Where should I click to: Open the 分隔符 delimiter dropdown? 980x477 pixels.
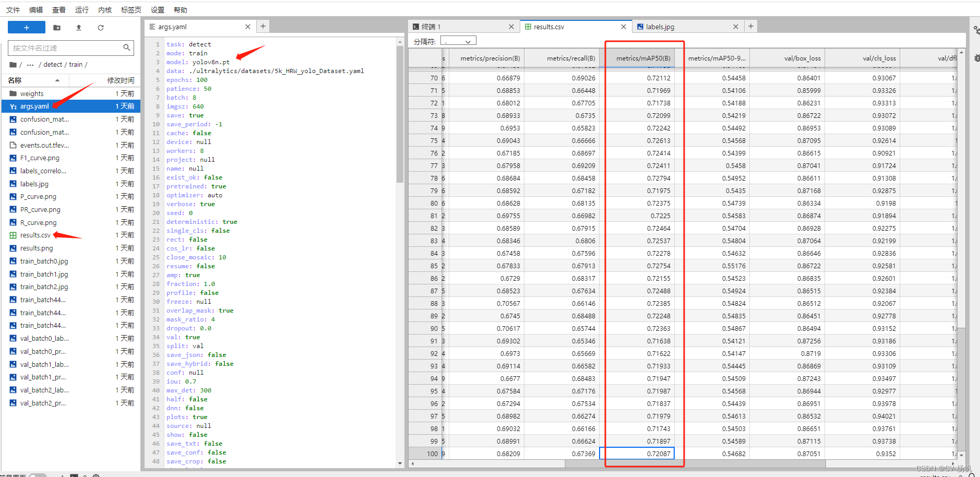pyautogui.click(x=458, y=41)
